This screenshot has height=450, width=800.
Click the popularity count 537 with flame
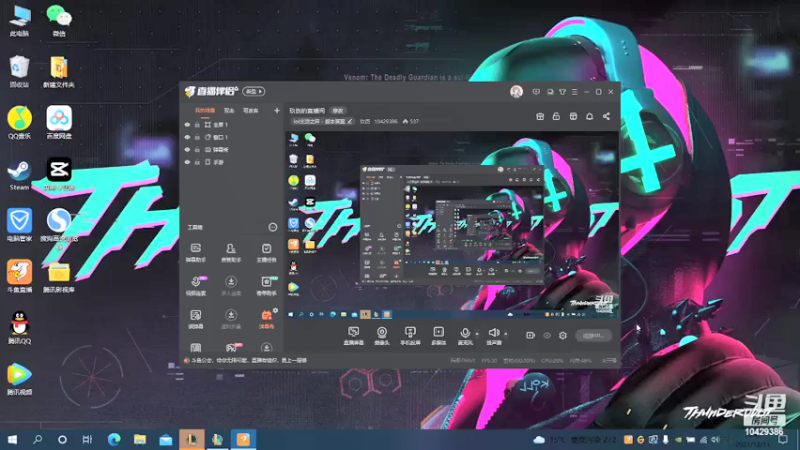[411, 121]
